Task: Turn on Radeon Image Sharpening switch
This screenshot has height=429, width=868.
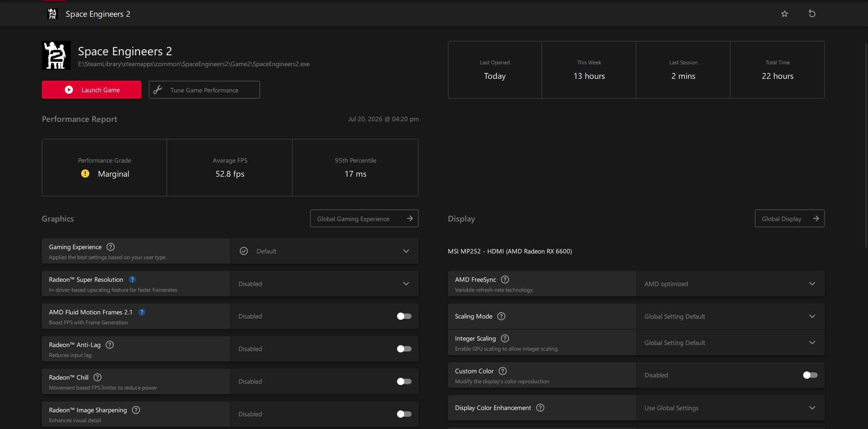Action: [x=404, y=414]
